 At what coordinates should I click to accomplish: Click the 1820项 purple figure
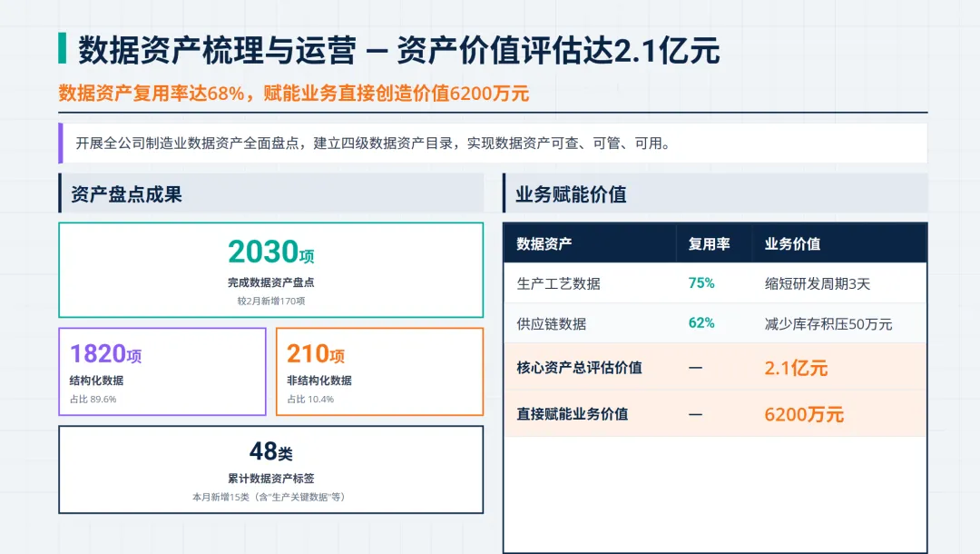pos(105,354)
